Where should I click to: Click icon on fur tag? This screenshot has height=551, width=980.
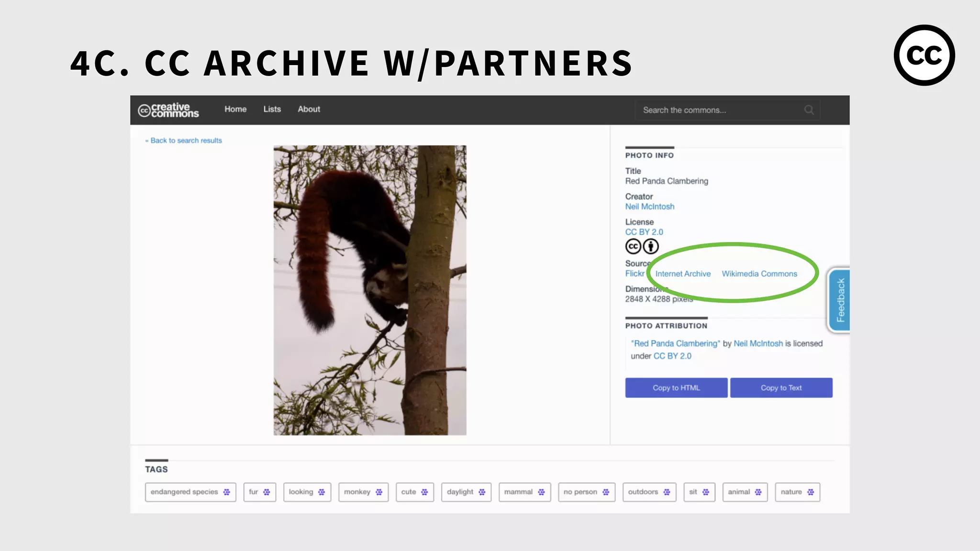pos(267,492)
